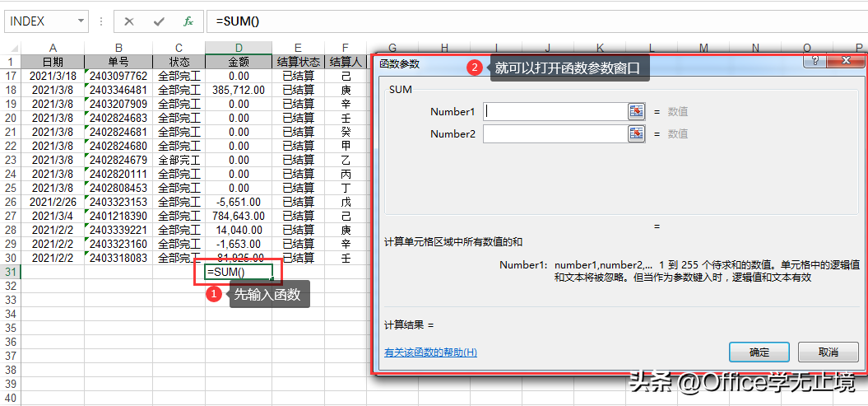Open Insert Function via the fx icon
Viewport: 868px width, 406px height.
tap(188, 21)
